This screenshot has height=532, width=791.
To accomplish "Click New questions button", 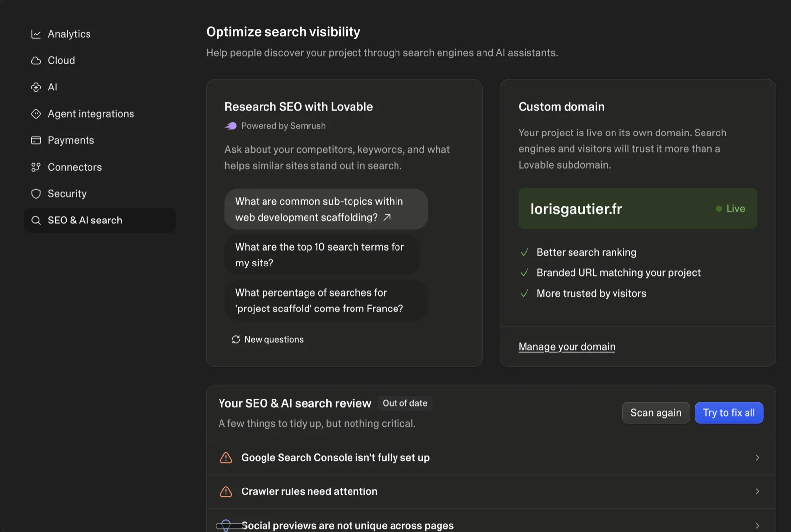I will point(267,339).
